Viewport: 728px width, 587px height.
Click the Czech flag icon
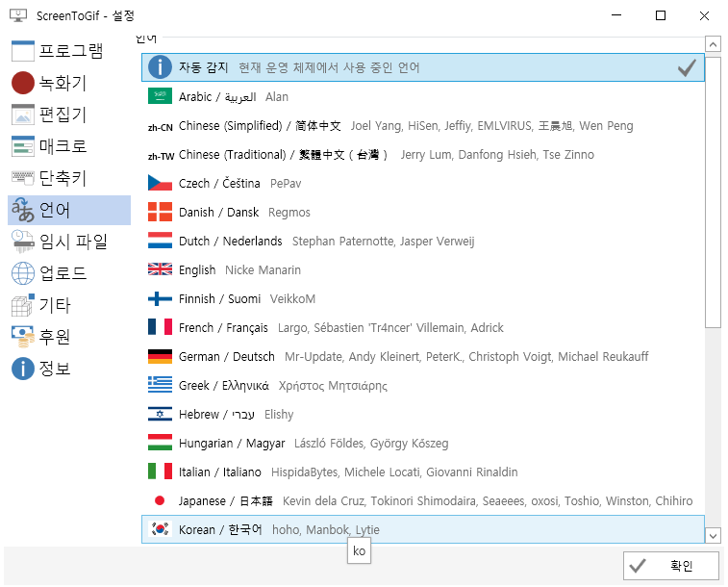[x=161, y=183]
